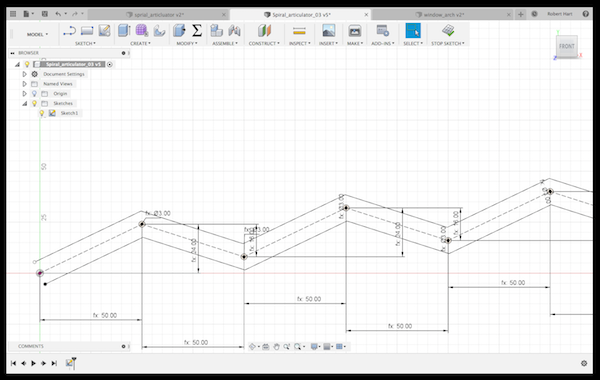Open the File menu dropdown
The height and width of the screenshot is (380, 600).
pyautogui.click(x=28, y=14)
